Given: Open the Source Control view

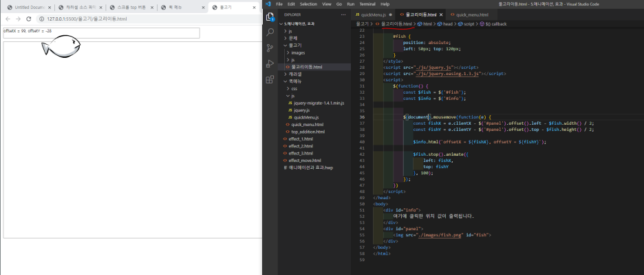Looking at the screenshot, I should [270, 48].
